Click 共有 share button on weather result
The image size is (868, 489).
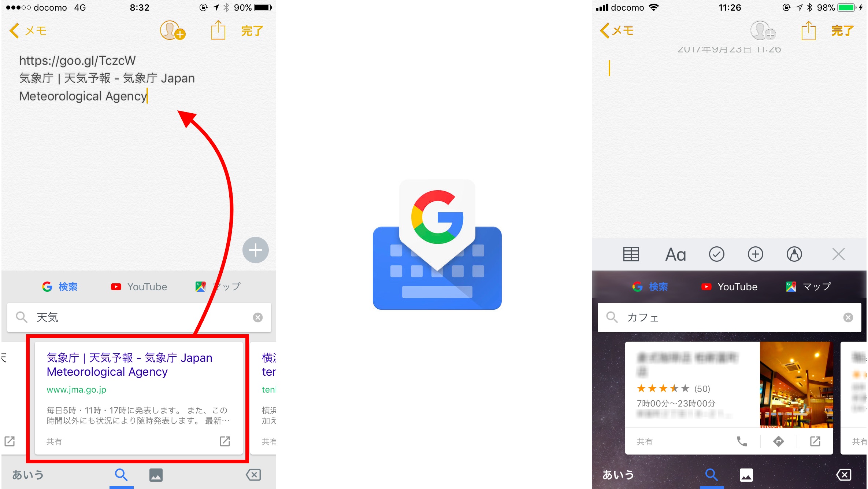point(53,441)
